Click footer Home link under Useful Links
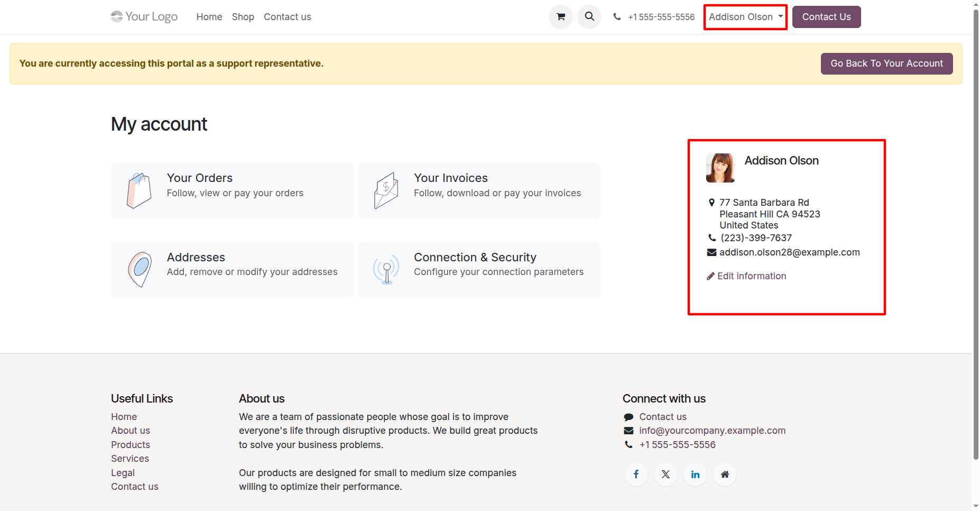 coord(124,417)
